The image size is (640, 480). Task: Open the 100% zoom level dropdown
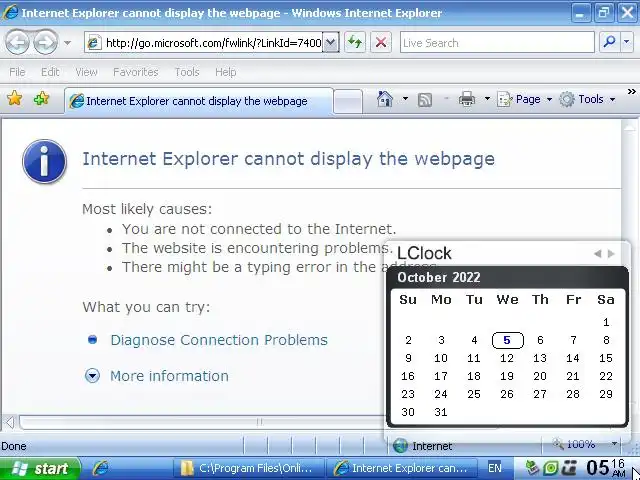coord(614,444)
